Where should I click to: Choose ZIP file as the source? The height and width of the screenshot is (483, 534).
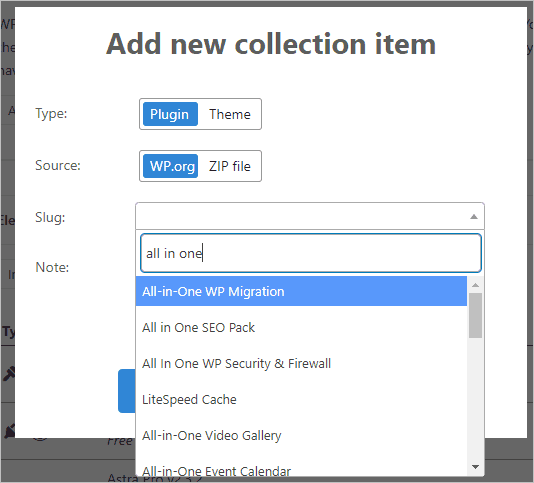230,166
